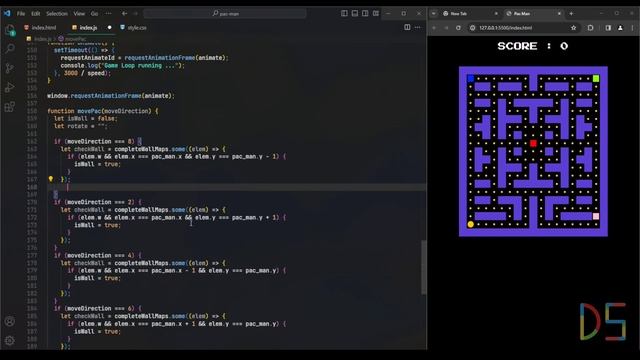
Task: Open editor More Actions ellipsis
Action: [418, 27]
